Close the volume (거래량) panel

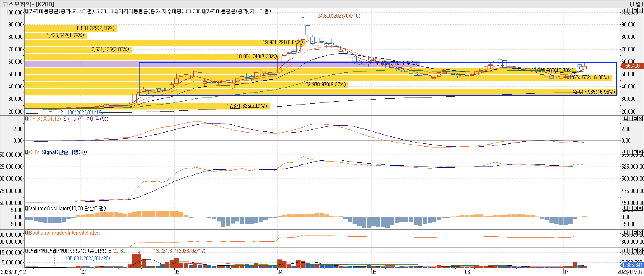pos(640,251)
